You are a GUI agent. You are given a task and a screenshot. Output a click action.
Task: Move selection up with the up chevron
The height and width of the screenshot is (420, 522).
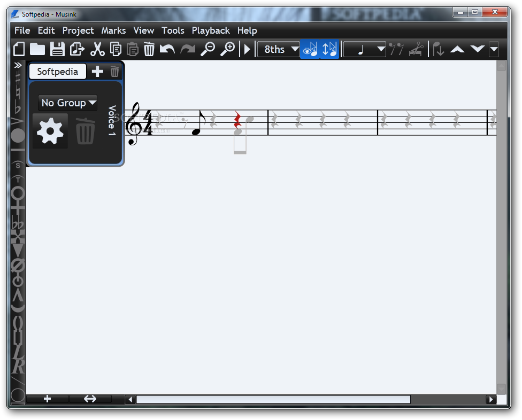pos(457,49)
